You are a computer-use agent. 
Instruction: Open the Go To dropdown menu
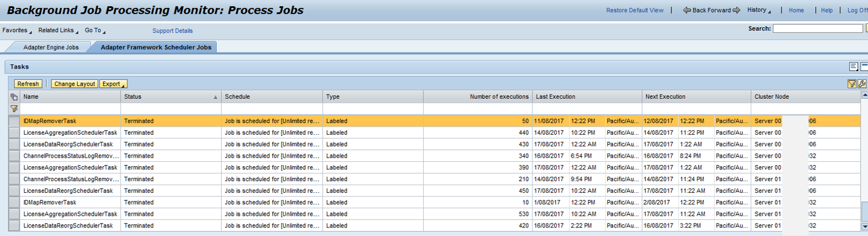click(x=95, y=30)
